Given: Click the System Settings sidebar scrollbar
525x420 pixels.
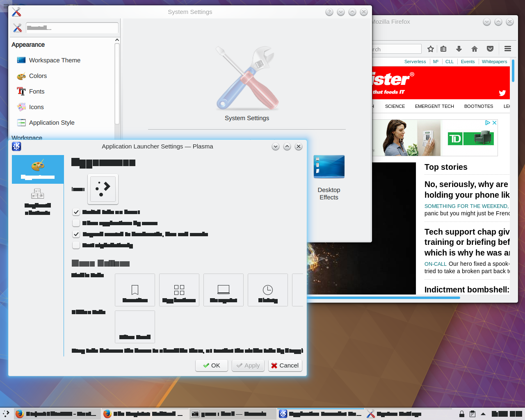Looking at the screenshot, I should (x=117, y=84).
